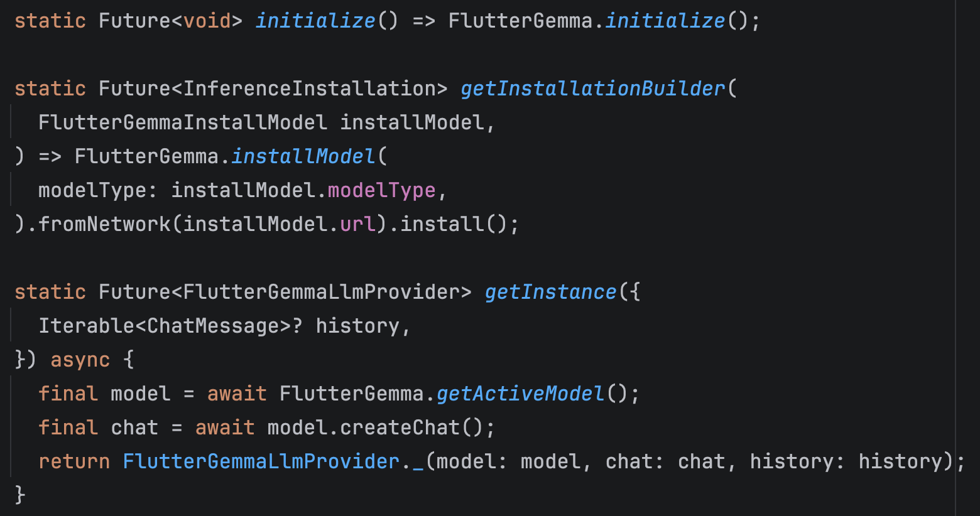Click the getInstance method name
980x516 pixels.
(550, 292)
